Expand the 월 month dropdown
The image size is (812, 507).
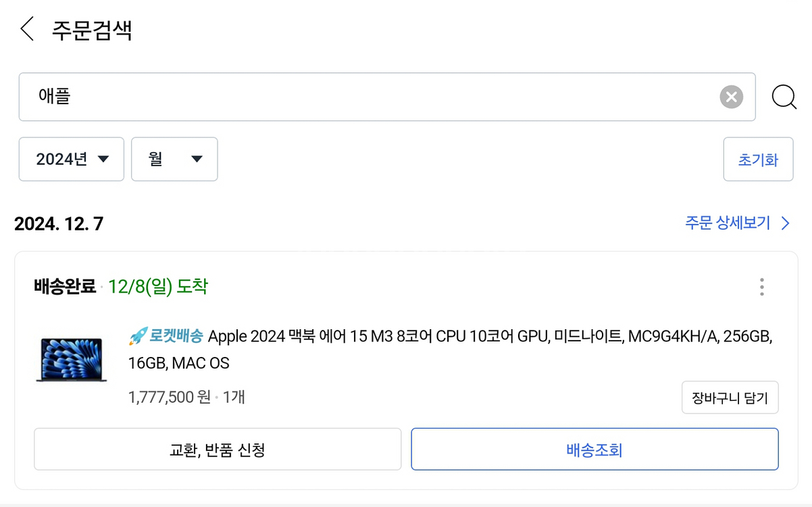click(x=174, y=160)
